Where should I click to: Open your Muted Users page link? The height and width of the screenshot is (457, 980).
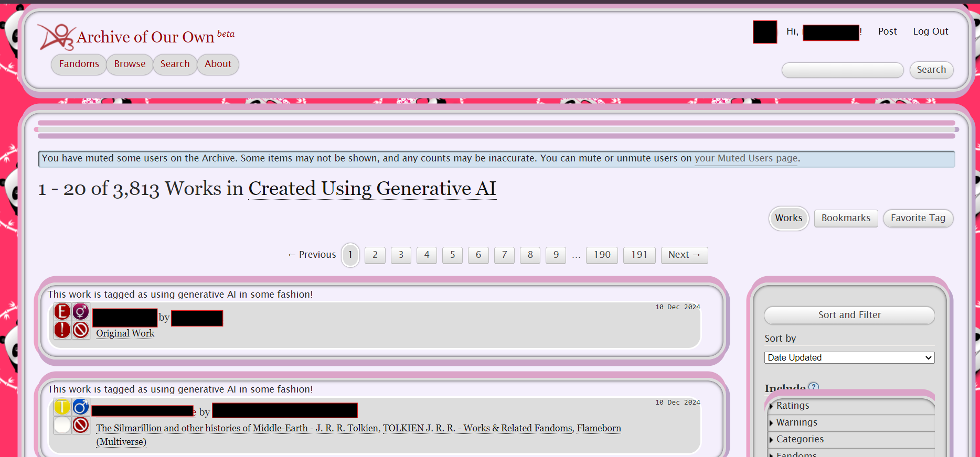pyautogui.click(x=746, y=158)
